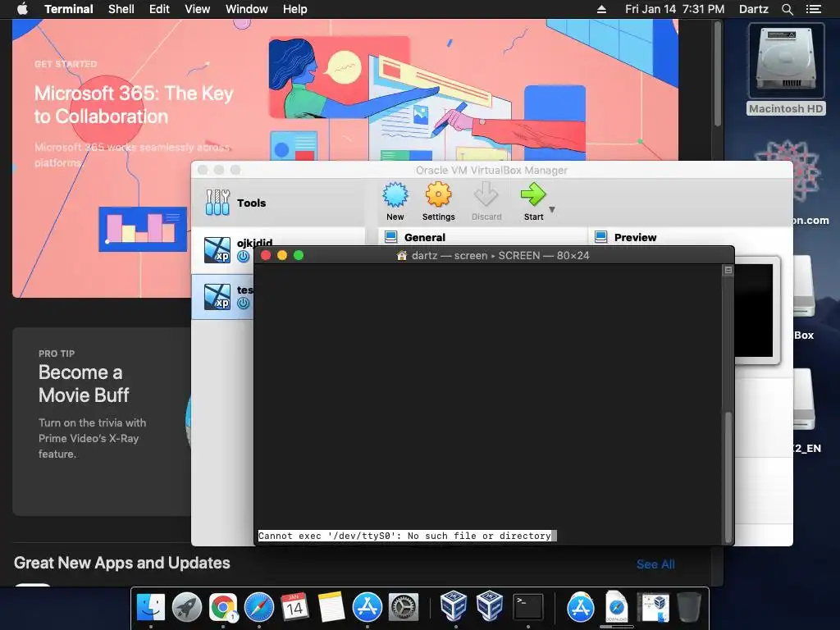Open Notification Center list icon
Viewport: 840px width, 630px height.
[x=813, y=9]
